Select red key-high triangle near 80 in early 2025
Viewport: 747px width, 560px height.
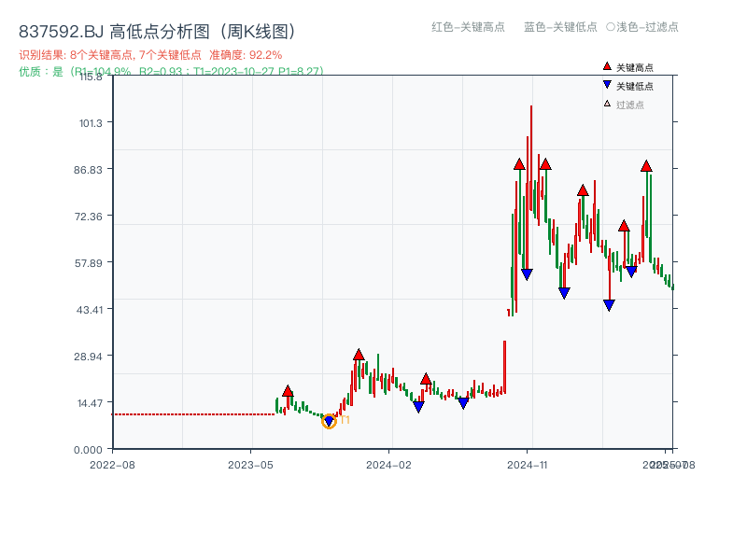(583, 190)
